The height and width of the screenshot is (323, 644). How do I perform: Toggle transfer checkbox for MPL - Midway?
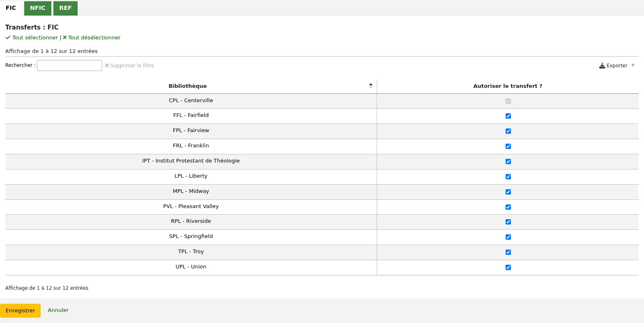[508, 192]
